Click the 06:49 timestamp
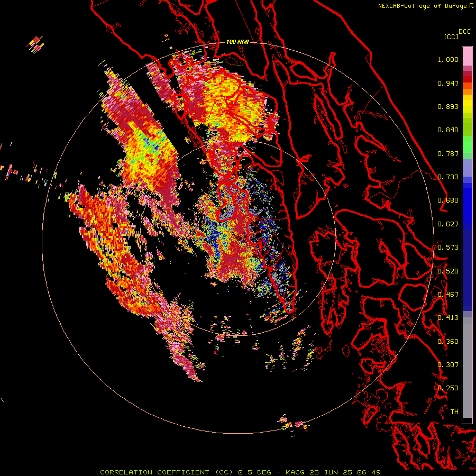Viewport: 476px width, 476px height. [x=369, y=472]
